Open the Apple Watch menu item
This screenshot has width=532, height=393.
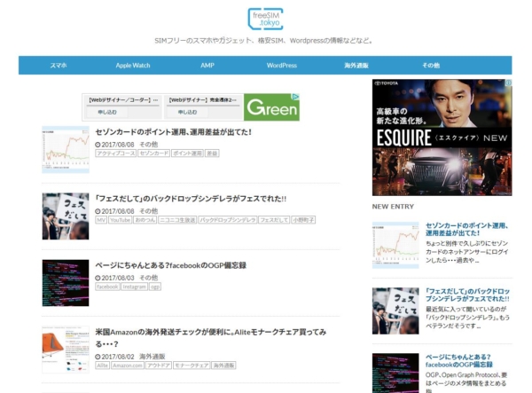click(x=134, y=66)
